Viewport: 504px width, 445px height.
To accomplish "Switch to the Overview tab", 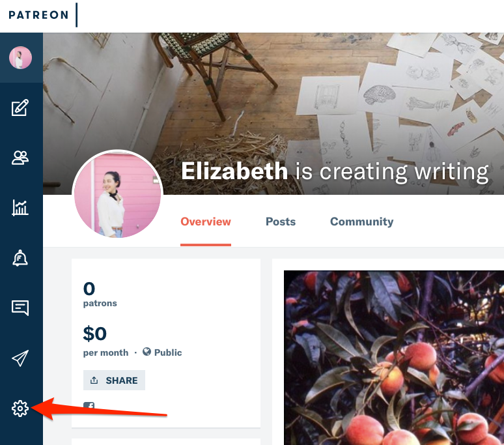I will [206, 222].
